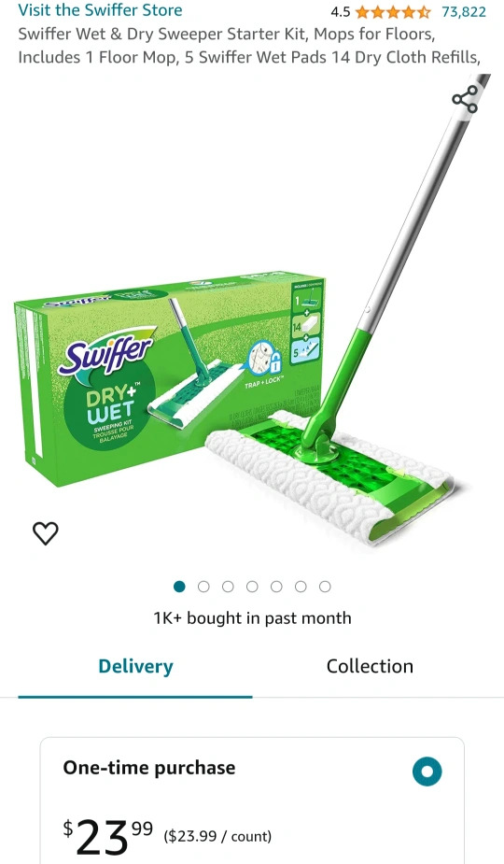The height and width of the screenshot is (864, 504).
Task: Go to the first image dot
Action: tap(179, 587)
